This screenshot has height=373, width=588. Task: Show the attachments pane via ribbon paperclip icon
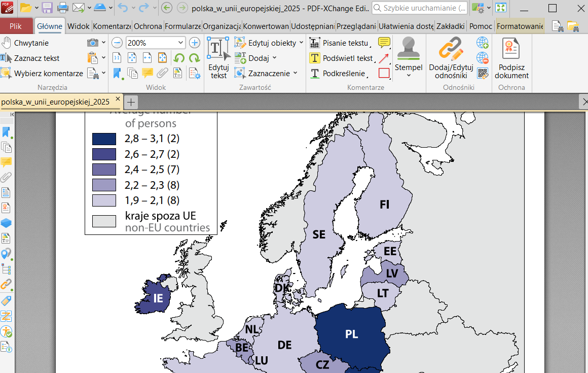pyautogui.click(x=162, y=73)
